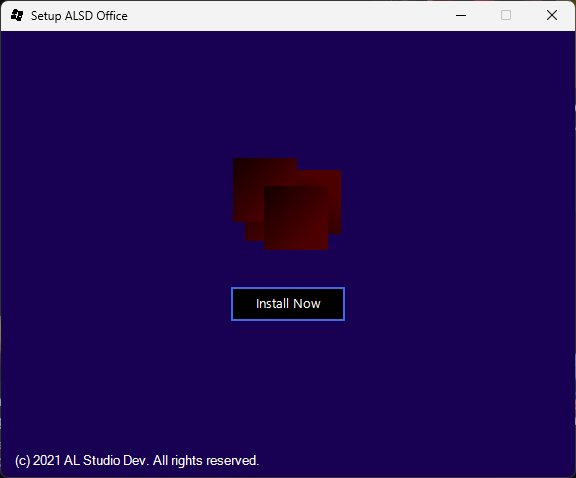Screen dimensions: 576x478
Task: Click the word "ALSD" in window title
Action: pyautogui.click(x=79, y=16)
